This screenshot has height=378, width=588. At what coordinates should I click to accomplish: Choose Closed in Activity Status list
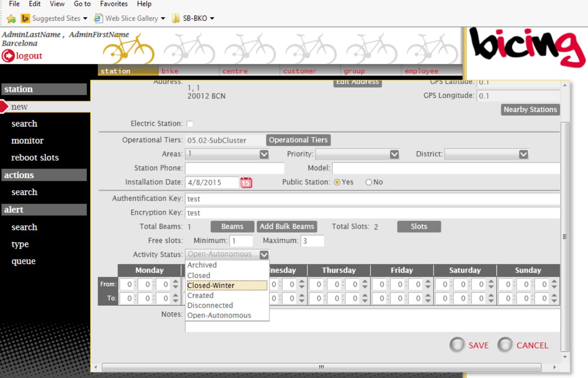pyautogui.click(x=227, y=275)
